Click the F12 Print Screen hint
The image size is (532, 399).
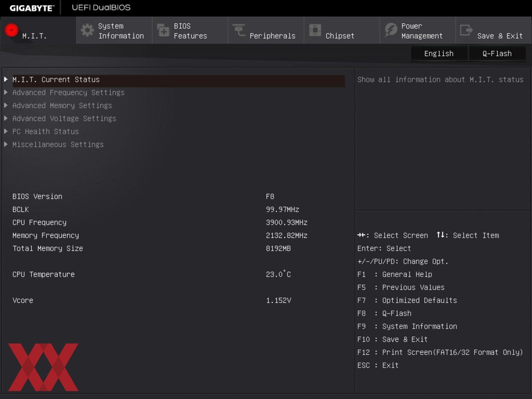click(440, 352)
